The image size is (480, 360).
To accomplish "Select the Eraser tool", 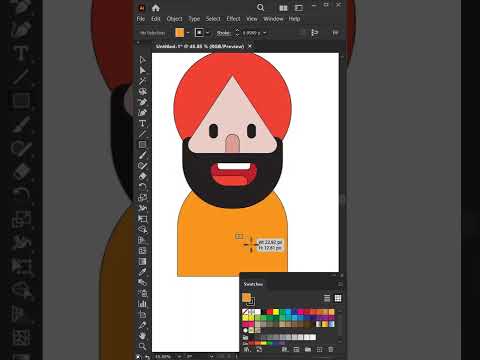I will coord(142,176).
